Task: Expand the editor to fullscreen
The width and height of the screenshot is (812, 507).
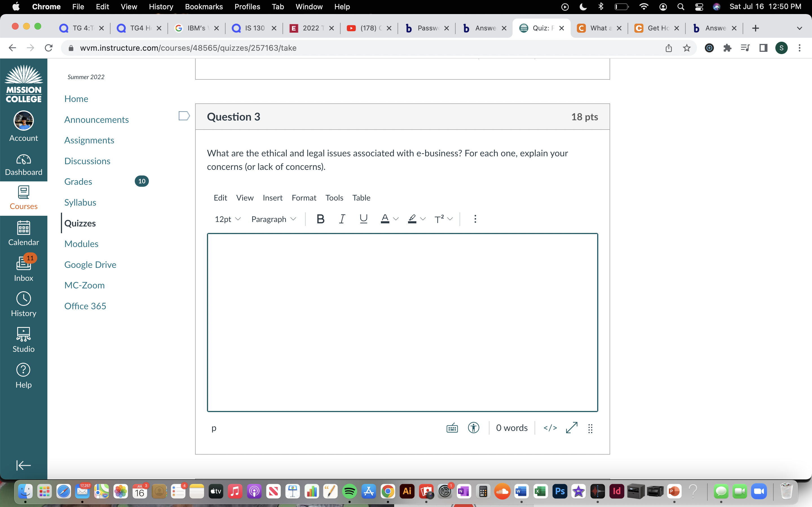Action: point(571,428)
